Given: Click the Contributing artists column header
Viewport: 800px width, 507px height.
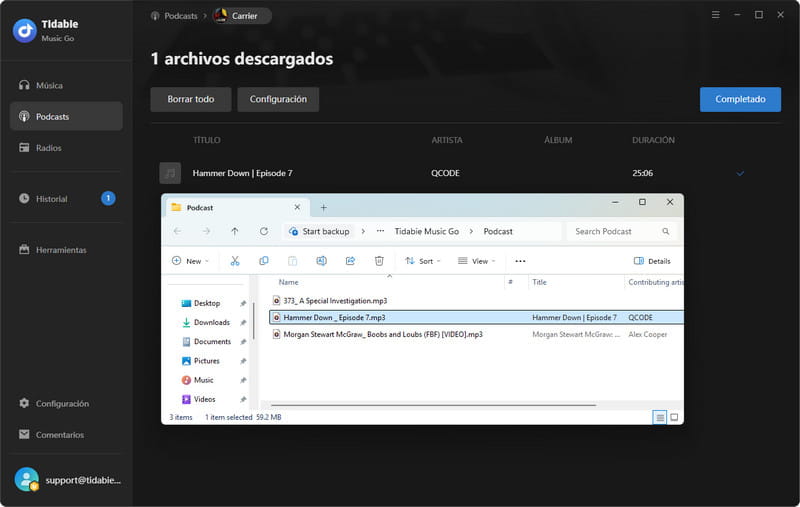Looking at the screenshot, I should pos(656,282).
